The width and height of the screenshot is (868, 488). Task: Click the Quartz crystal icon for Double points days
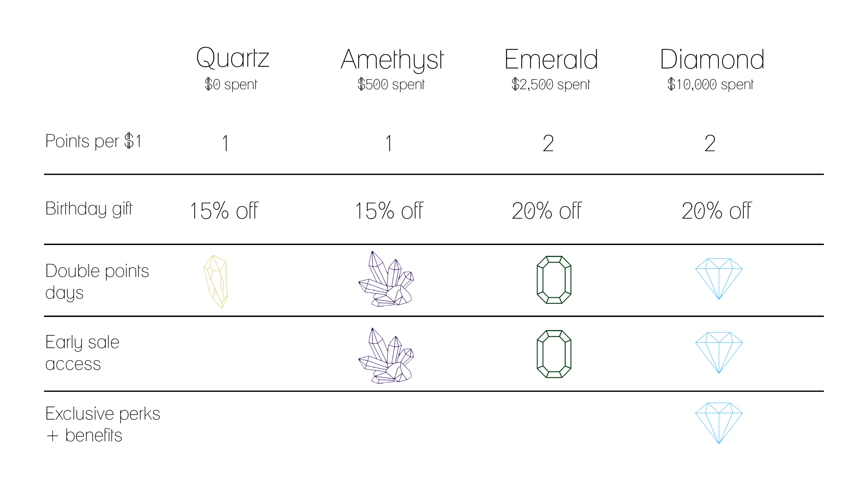(x=216, y=282)
